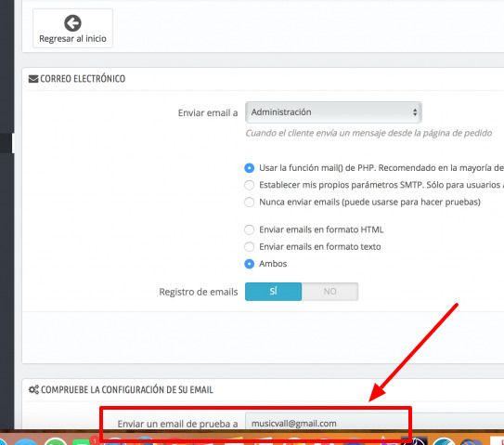The height and width of the screenshot is (445, 504).
Task: Click the Regresar al inicio label
Action: 72,39
